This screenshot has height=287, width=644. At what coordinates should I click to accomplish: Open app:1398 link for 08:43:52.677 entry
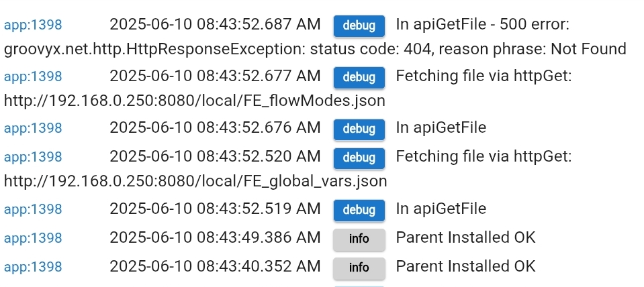tap(33, 76)
